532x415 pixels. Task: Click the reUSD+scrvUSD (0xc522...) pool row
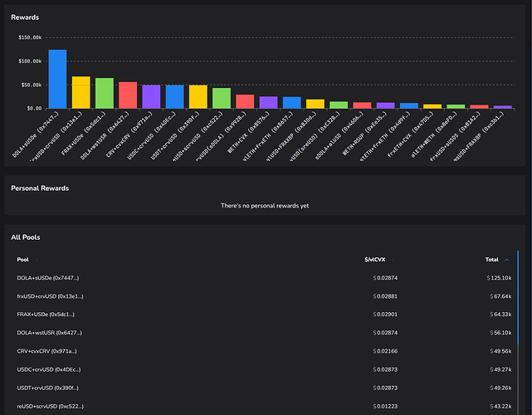[x=51, y=406]
